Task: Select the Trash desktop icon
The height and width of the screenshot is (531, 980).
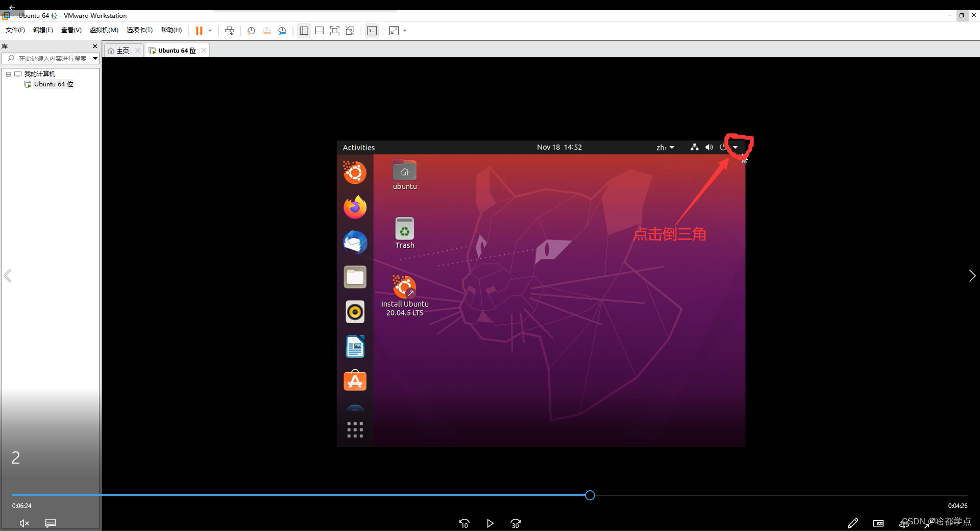Action: (x=405, y=233)
